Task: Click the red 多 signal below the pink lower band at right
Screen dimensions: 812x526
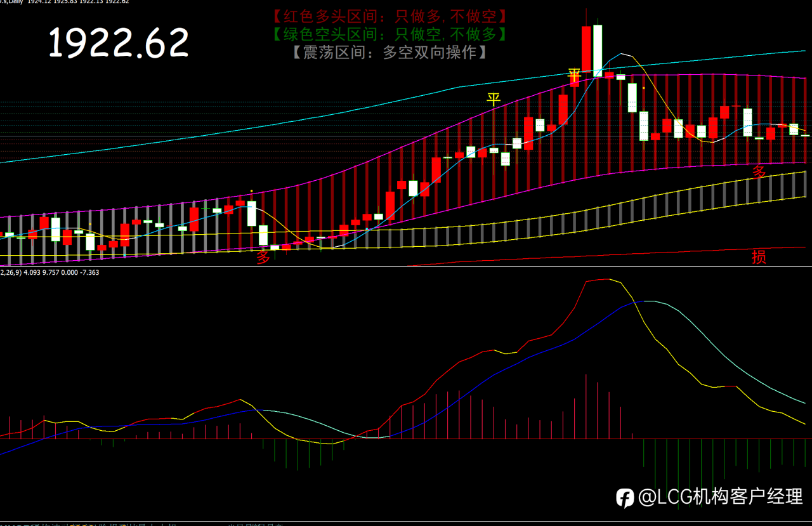Action: pos(759,172)
